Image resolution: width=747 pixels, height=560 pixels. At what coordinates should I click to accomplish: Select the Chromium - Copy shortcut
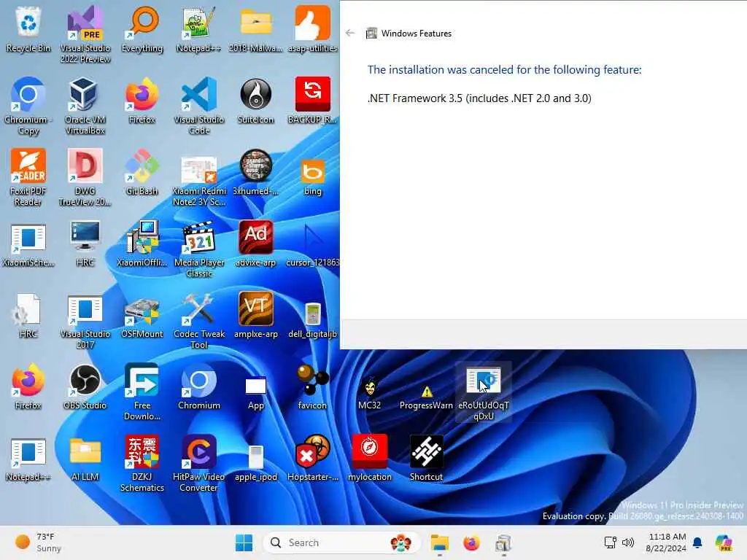(28, 106)
